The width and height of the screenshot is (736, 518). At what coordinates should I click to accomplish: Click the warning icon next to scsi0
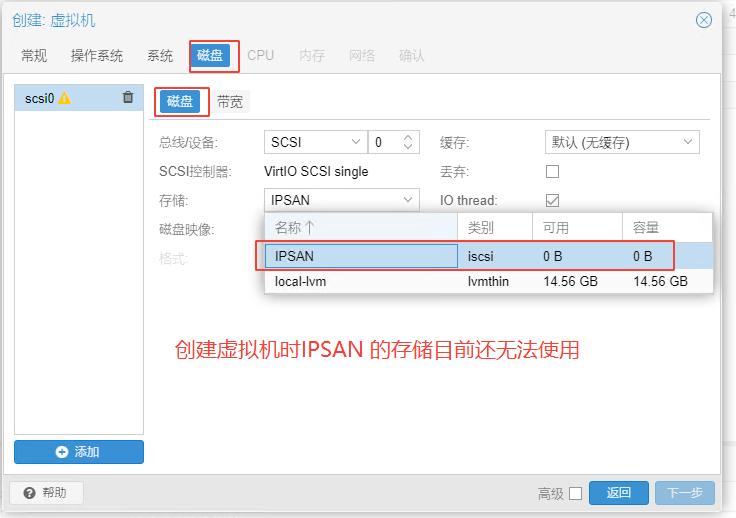[64, 98]
